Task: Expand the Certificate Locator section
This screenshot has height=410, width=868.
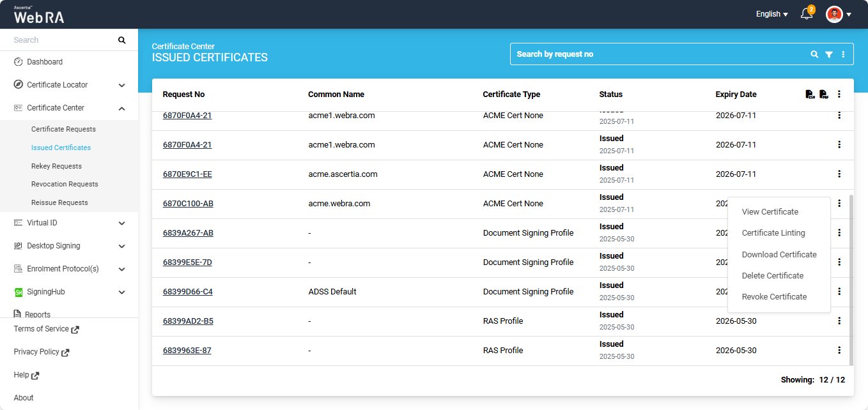Action: point(121,85)
